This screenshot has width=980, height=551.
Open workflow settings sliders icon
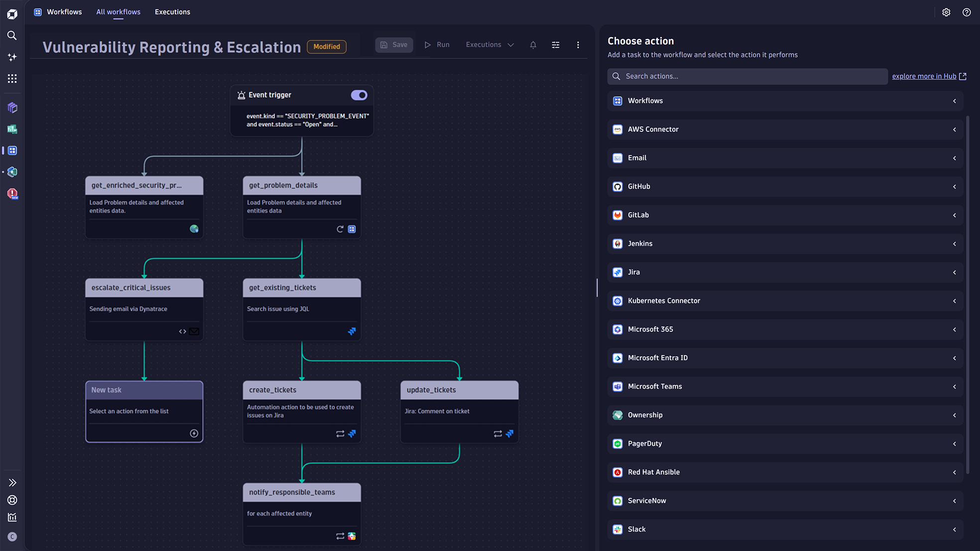556,45
